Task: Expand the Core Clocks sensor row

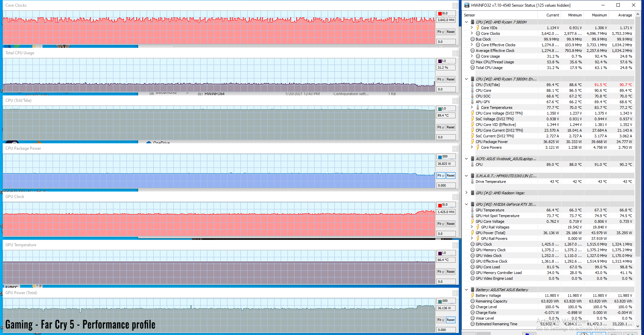Action: coord(472,33)
